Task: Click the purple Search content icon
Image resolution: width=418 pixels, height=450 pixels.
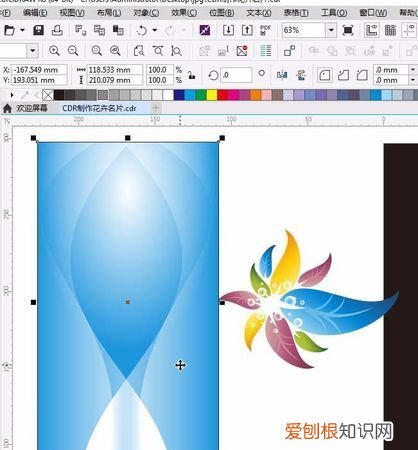Action: click(205, 30)
